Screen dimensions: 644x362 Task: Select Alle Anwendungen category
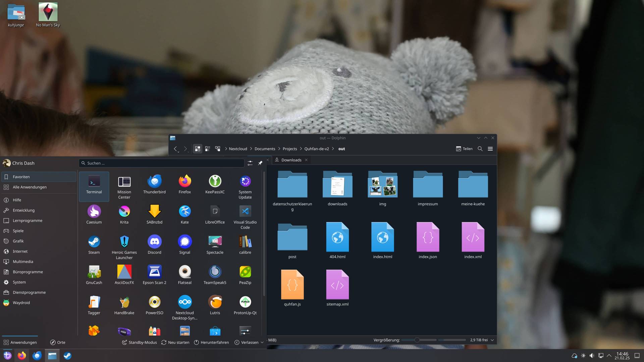[39, 187]
